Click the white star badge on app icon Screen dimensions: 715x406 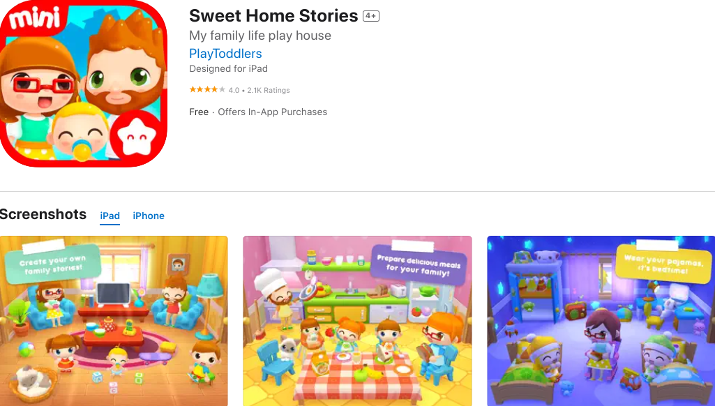point(136,135)
